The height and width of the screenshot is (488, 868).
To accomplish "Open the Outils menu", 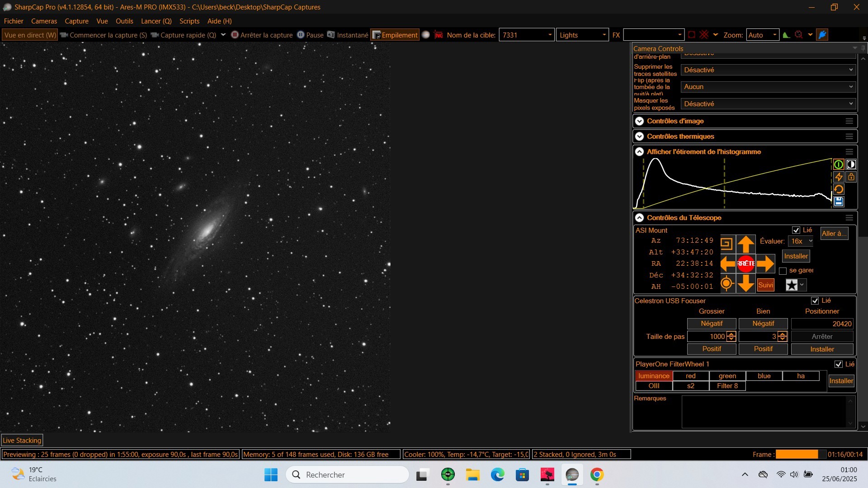I will pos(124,21).
